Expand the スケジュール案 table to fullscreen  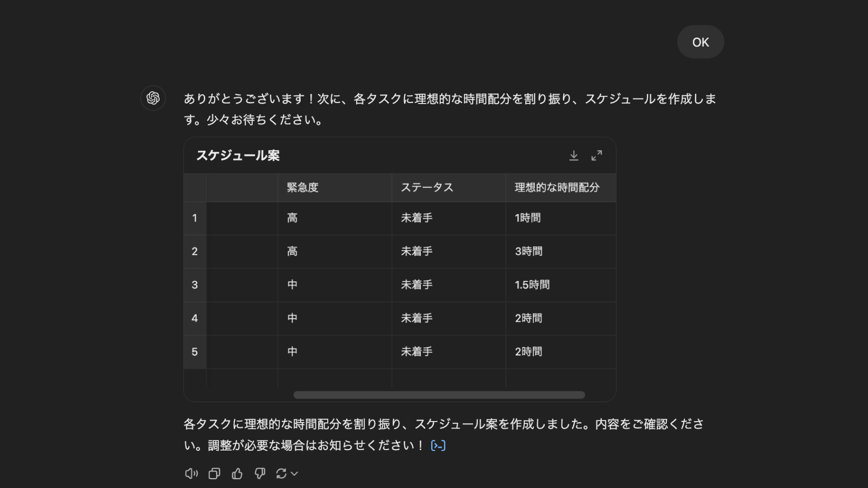[597, 156]
